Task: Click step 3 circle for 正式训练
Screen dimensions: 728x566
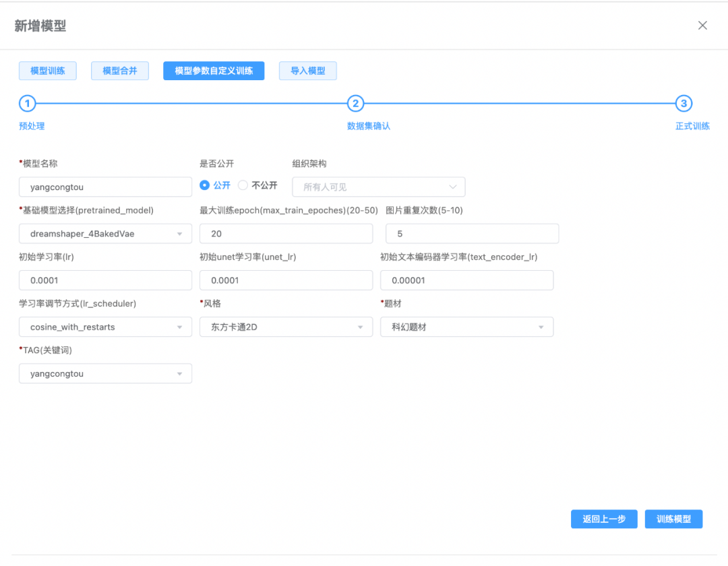Action: click(684, 104)
